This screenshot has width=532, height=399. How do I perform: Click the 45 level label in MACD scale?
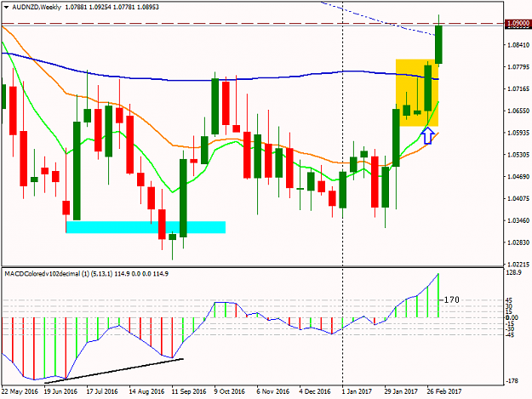[x=509, y=300]
